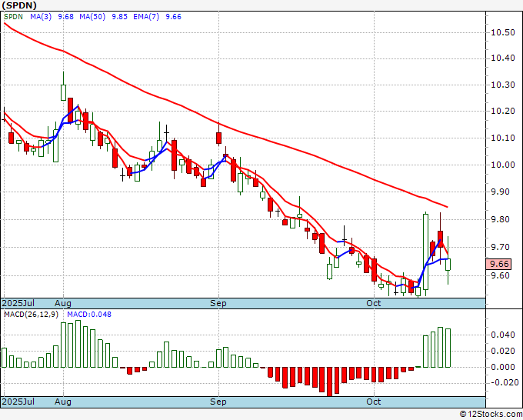
Task: Click 2025Jul on the price chart axis
Action: tap(18, 303)
